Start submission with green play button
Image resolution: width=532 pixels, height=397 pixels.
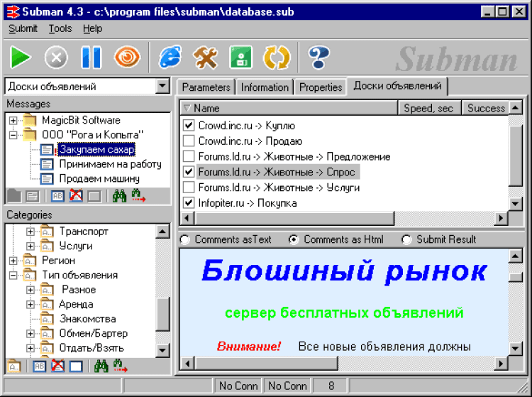point(21,57)
